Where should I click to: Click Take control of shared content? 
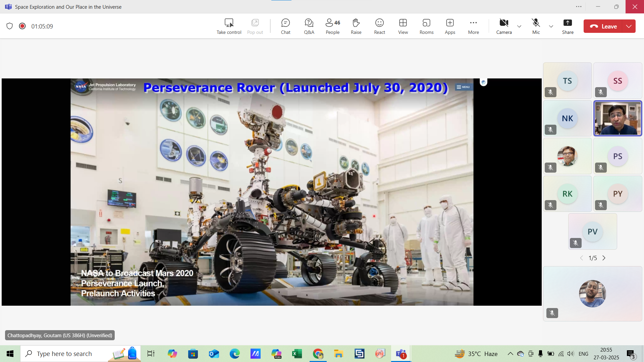click(229, 26)
